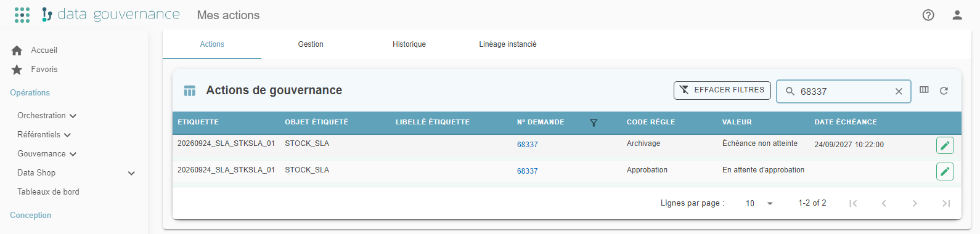Sort by the Code règle column header
The image size is (980, 234).
point(651,123)
